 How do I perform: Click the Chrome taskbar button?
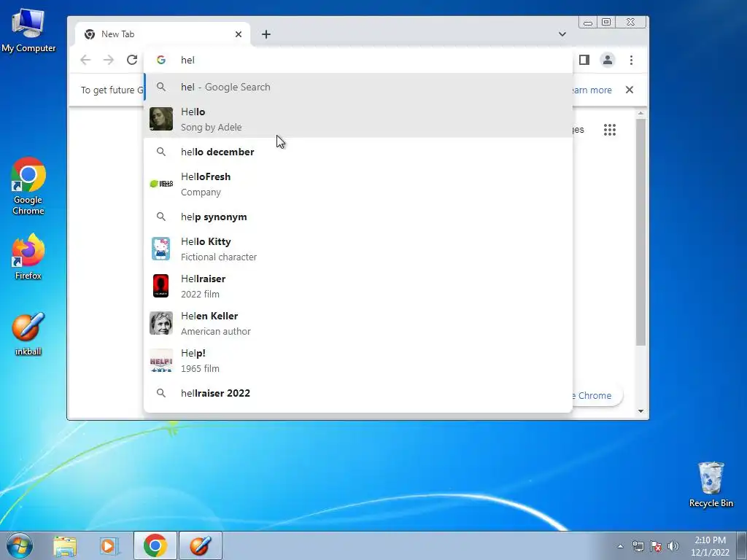pos(155,545)
